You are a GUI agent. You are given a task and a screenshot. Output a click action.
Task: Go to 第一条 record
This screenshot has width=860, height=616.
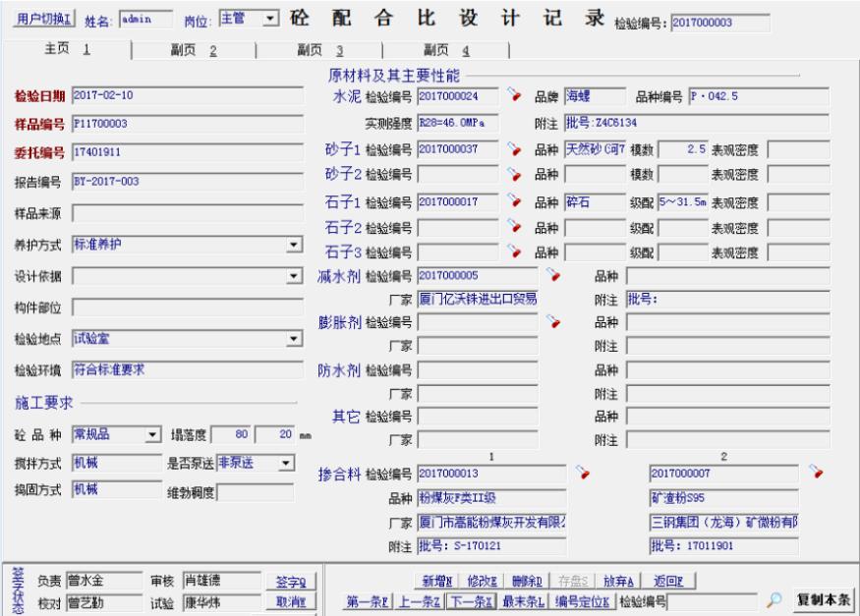[367, 601]
